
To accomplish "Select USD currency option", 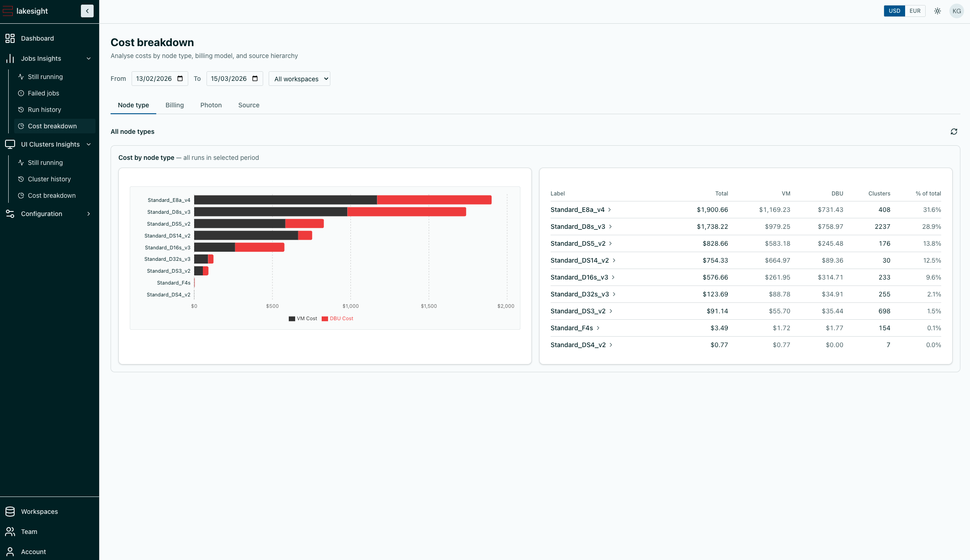I will [894, 11].
